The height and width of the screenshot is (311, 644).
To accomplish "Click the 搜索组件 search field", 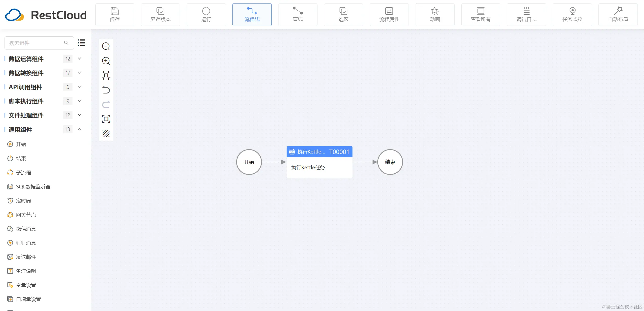I will tap(35, 43).
